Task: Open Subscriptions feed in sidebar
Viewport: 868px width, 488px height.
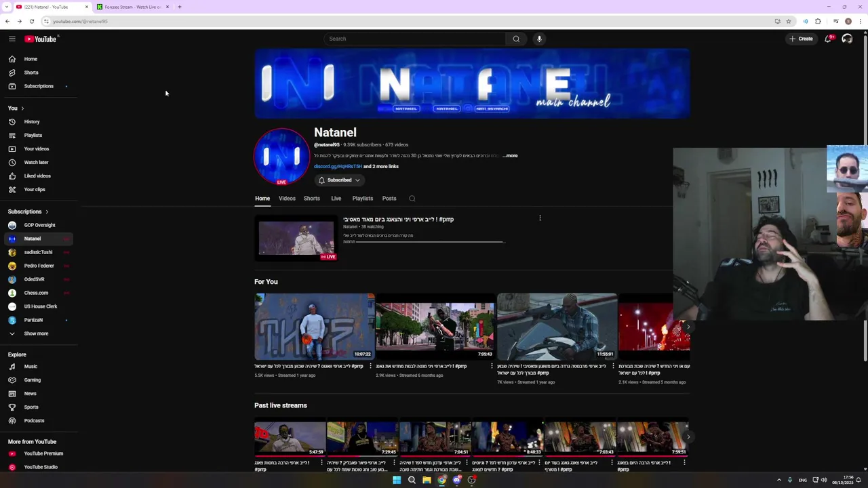Action: click(x=38, y=86)
